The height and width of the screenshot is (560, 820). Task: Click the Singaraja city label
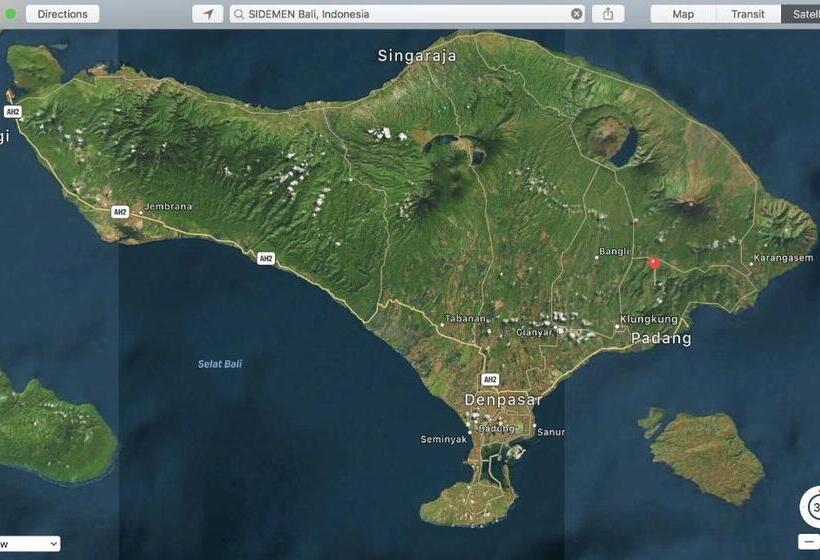[x=417, y=56]
